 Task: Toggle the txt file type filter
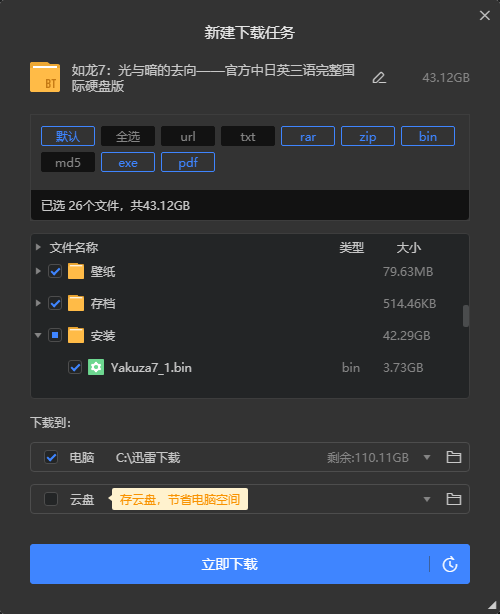click(x=248, y=136)
